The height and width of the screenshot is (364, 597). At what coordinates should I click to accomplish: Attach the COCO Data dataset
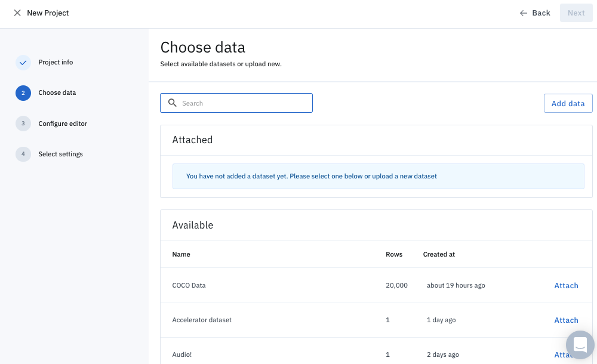[566, 286]
